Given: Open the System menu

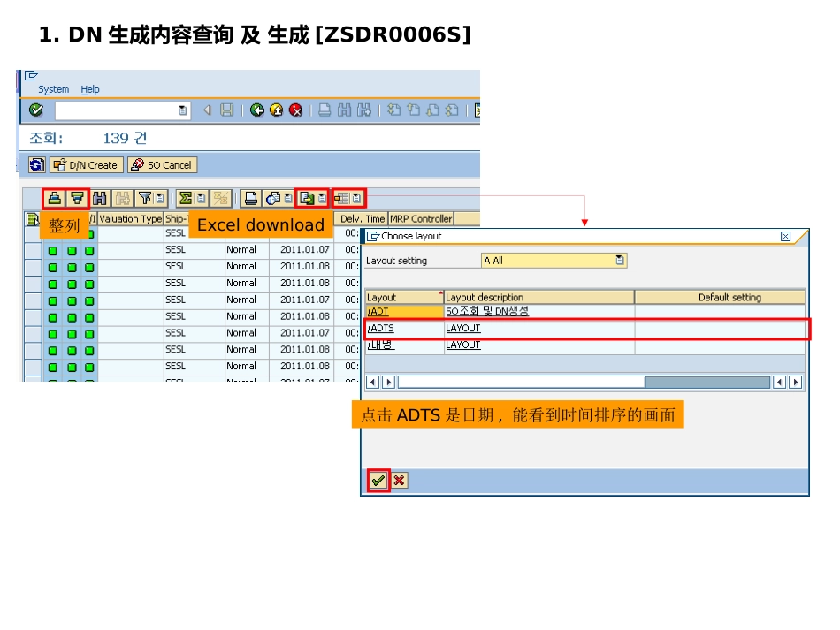Looking at the screenshot, I should coord(54,89).
